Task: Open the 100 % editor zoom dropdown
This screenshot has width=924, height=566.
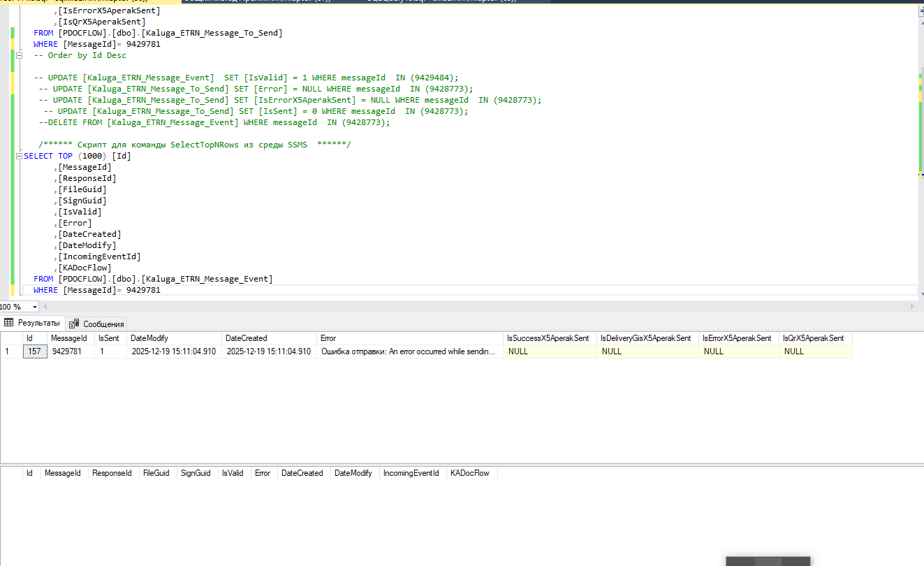Action: 36,307
